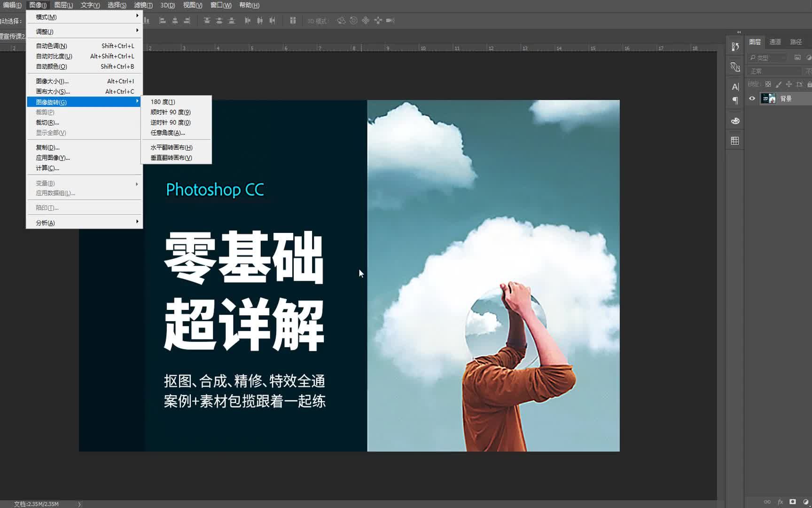
Task: Open the 滤镜(T) menu
Action: click(x=143, y=5)
